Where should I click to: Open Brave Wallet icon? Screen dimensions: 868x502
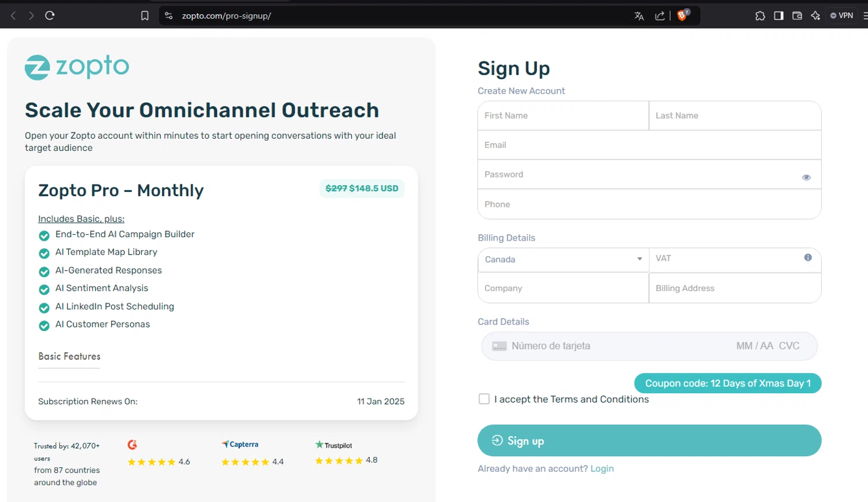[x=797, y=16]
